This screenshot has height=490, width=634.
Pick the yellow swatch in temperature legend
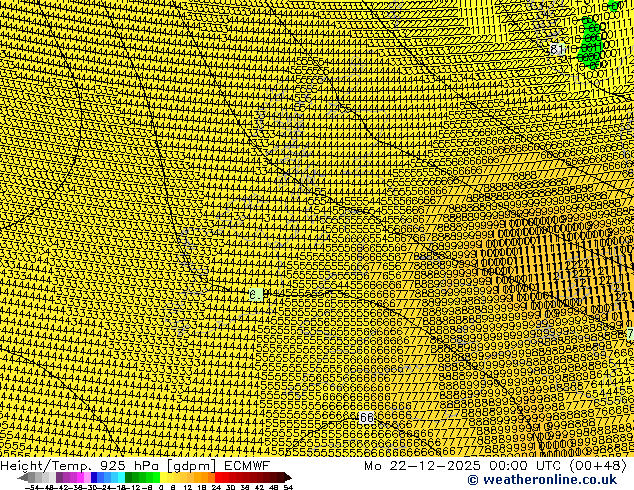[x=163, y=477]
